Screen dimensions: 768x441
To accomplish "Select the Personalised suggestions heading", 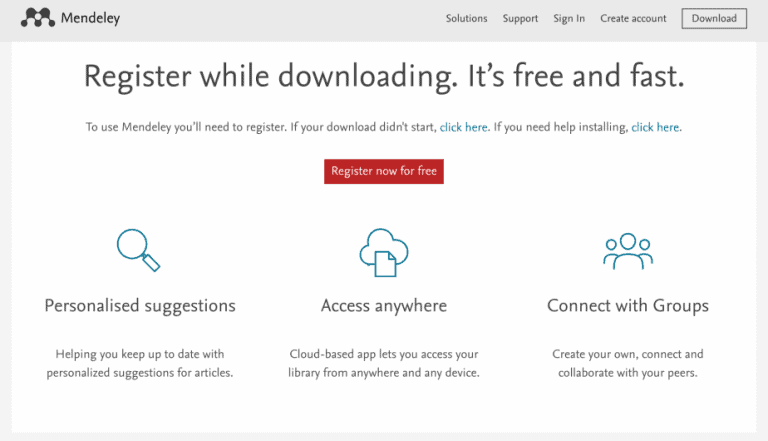I will coord(140,306).
